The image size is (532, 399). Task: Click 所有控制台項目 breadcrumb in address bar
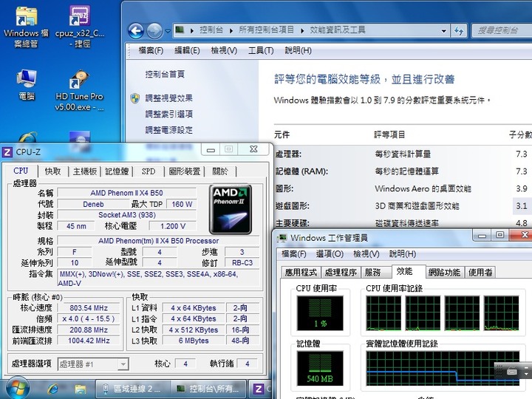click(x=266, y=30)
